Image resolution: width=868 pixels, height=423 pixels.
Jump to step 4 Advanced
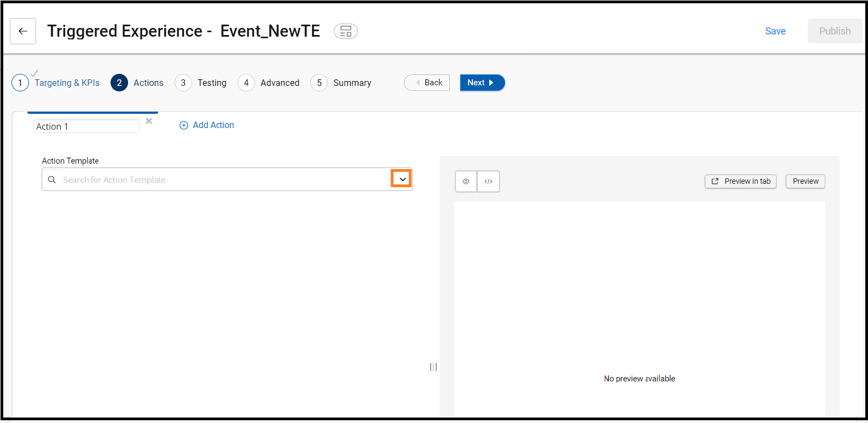pyautogui.click(x=269, y=83)
